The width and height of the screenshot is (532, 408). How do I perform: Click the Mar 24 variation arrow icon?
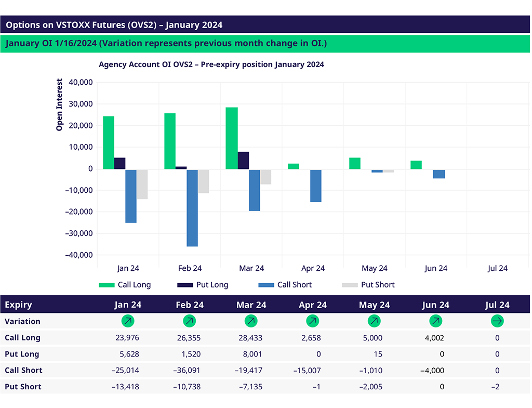point(251,321)
